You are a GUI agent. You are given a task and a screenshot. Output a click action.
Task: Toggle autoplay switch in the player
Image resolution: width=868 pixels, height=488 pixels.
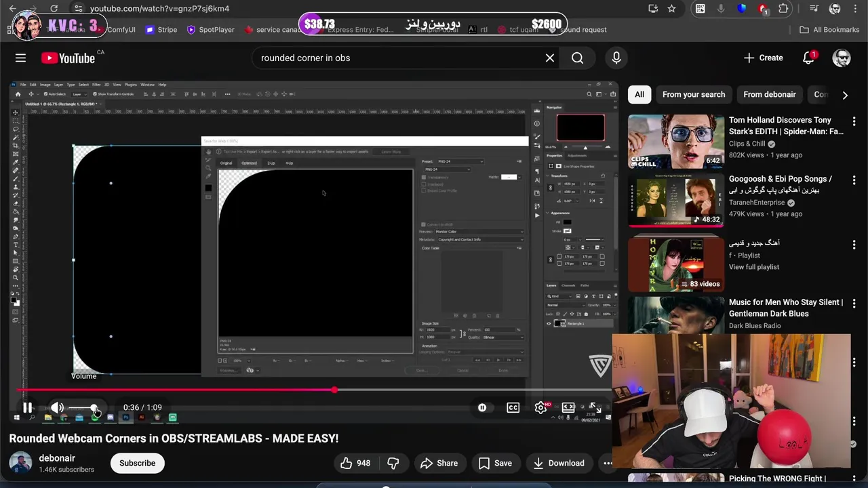(x=482, y=407)
